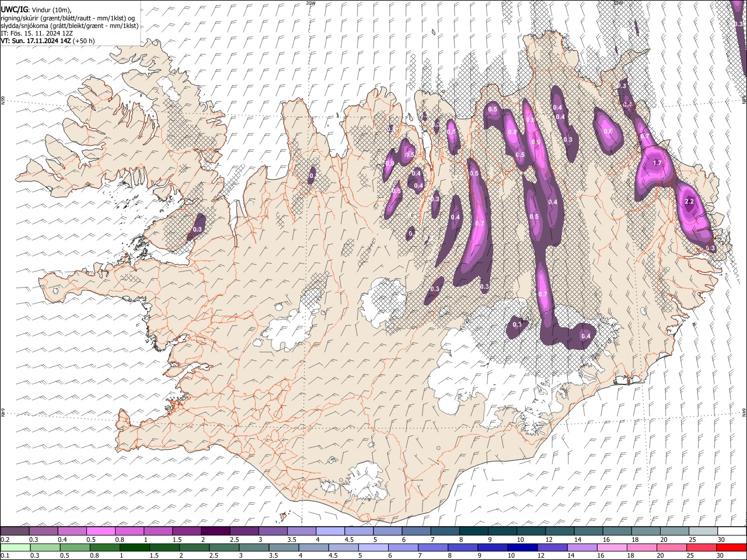The width and height of the screenshot is (747, 560).
Task: Click the 'UWC/IG: Vindur (10m)' title line
Action: (x=36, y=10)
